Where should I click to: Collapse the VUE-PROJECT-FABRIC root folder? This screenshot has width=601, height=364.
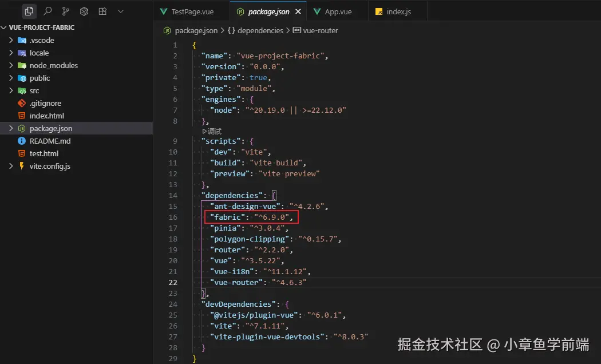click(x=4, y=27)
